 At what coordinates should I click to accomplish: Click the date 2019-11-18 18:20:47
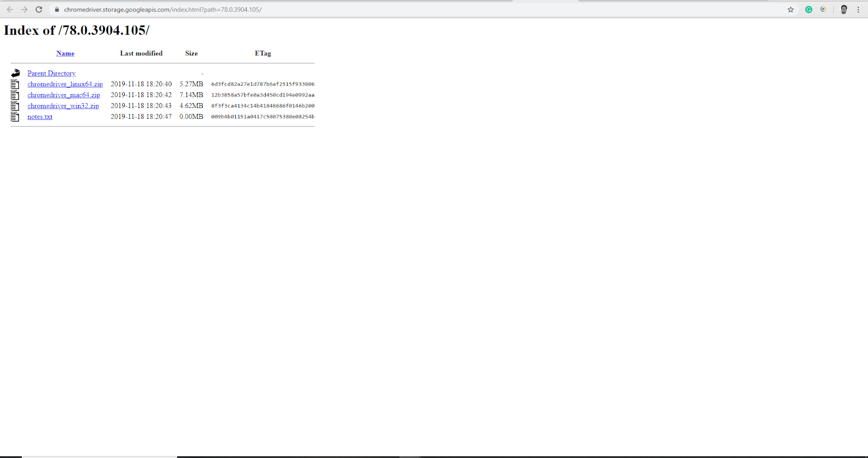point(141,117)
